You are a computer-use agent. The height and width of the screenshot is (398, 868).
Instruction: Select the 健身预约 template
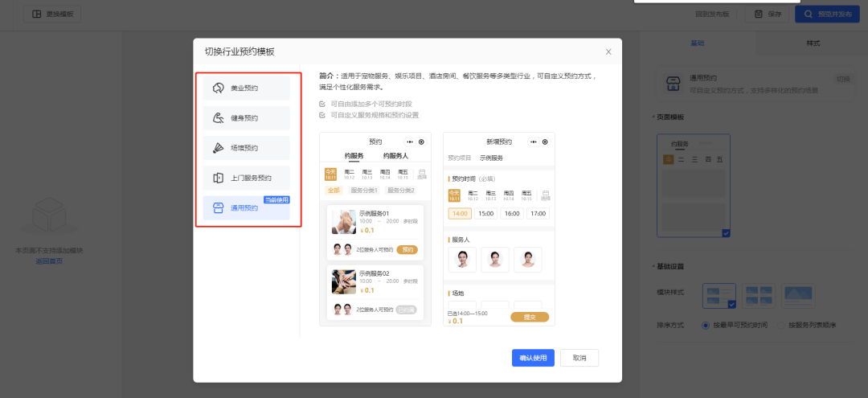[x=246, y=118]
